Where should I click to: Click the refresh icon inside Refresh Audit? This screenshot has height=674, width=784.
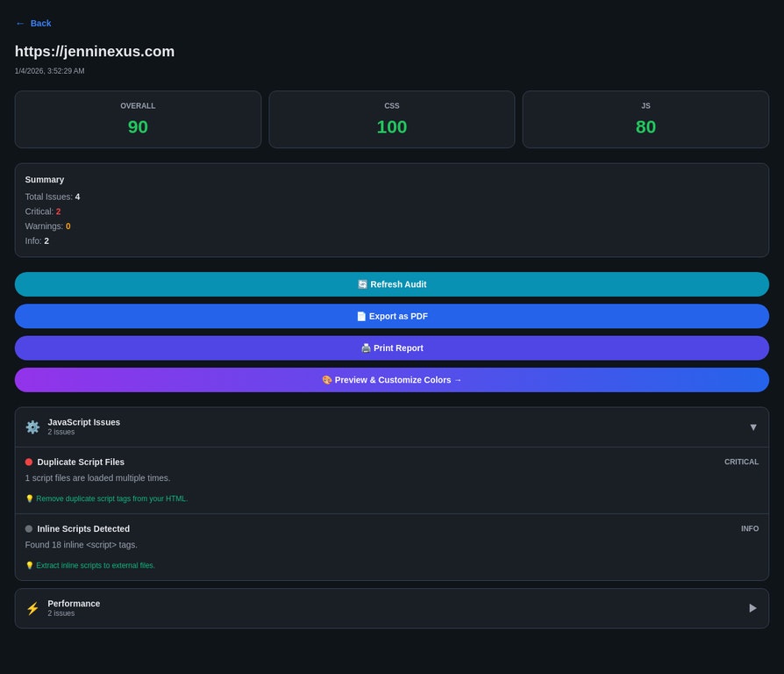click(x=361, y=283)
